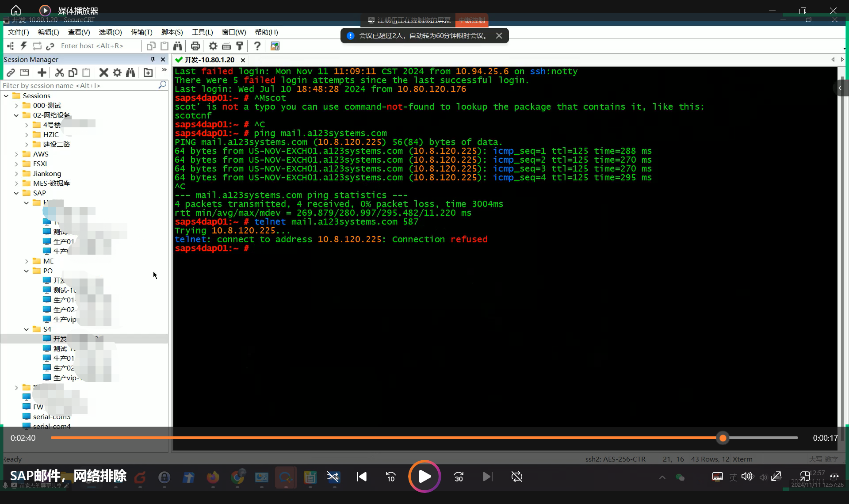Screen dimensions: 849x504
Task: Close the Session Manager panel
Action: (x=163, y=59)
